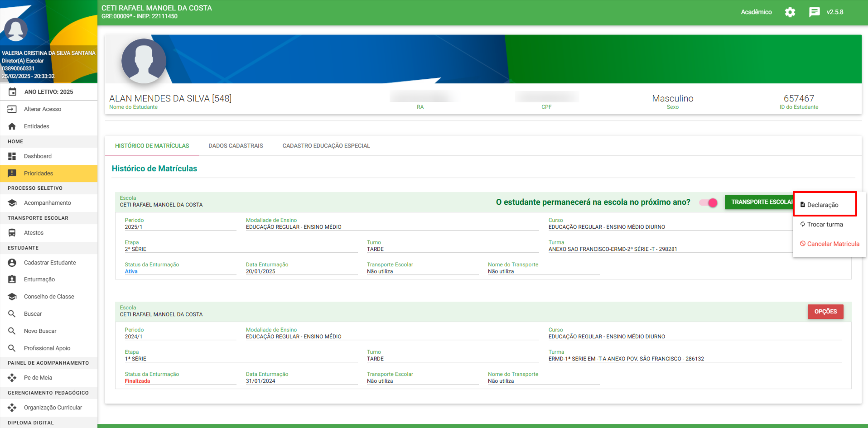Open OPÇÕES dropdown for 2024/1 enrollment
The height and width of the screenshot is (428, 868).
(825, 312)
